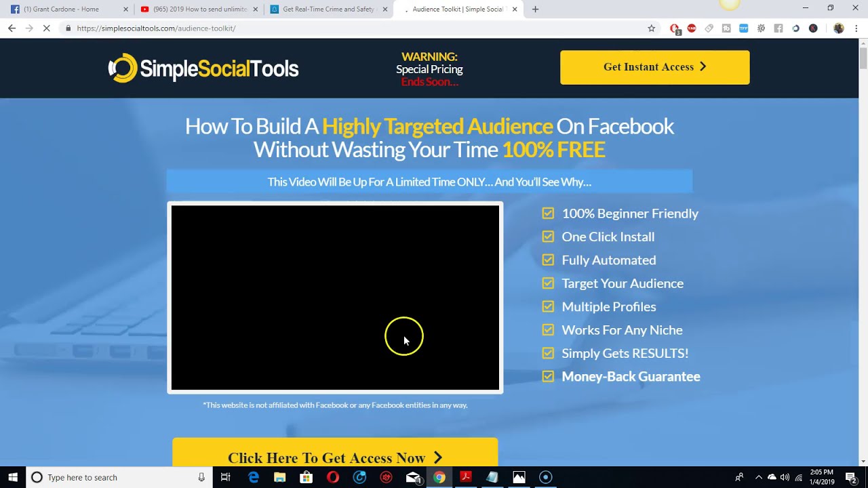Open the Chrome profile avatar
This screenshot has width=868, height=488.
click(x=839, y=28)
